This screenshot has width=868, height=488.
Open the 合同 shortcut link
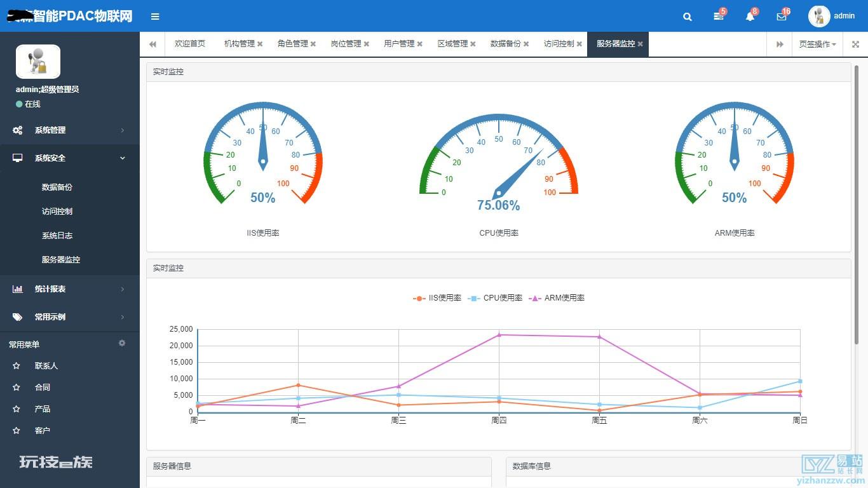pyautogui.click(x=43, y=388)
